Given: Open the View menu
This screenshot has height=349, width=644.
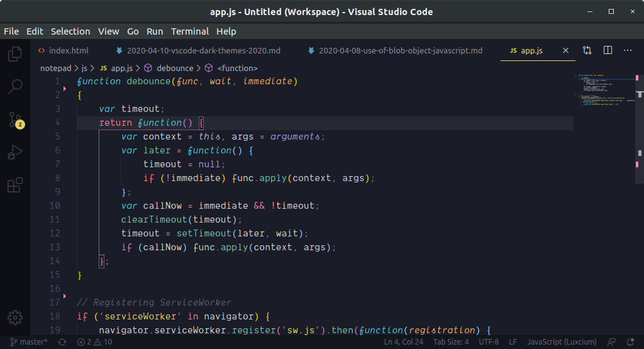Looking at the screenshot, I should pos(108,31).
